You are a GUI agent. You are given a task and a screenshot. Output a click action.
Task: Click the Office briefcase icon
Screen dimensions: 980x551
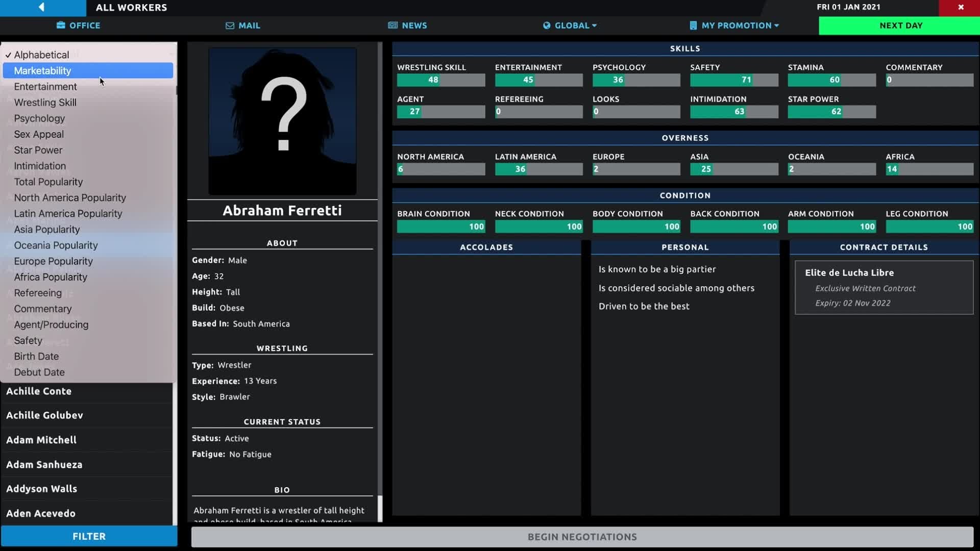click(61, 26)
